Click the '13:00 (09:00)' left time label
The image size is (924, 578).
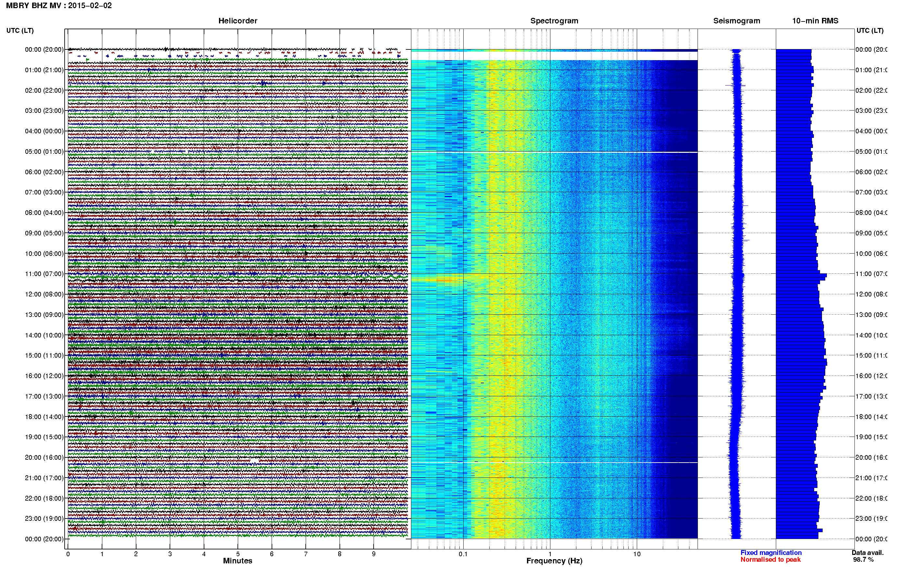(x=44, y=315)
